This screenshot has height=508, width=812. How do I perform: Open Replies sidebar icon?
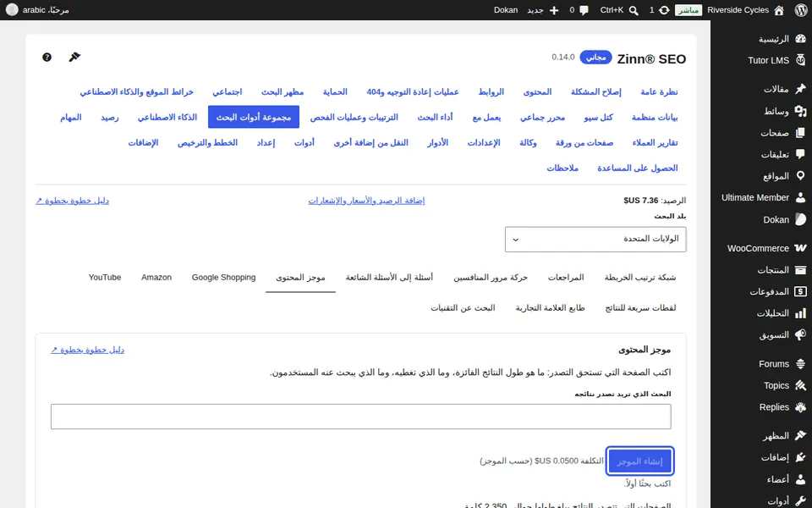pyautogui.click(x=800, y=407)
